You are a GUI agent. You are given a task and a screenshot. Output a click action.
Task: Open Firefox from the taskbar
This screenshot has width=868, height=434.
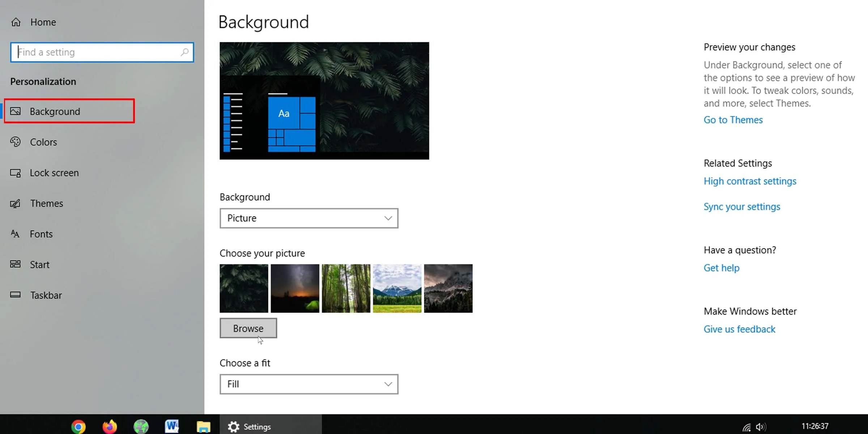click(110, 426)
